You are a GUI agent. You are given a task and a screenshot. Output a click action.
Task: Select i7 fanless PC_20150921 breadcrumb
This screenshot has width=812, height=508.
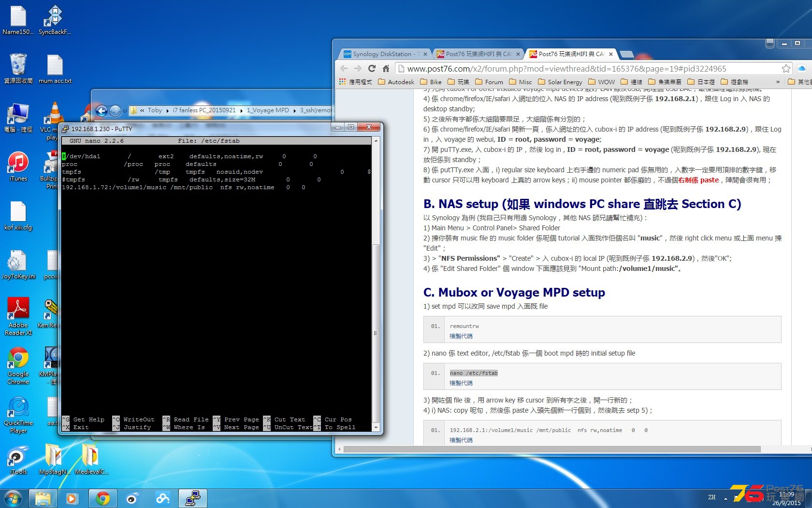pyautogui.click(x=204, y=110)
